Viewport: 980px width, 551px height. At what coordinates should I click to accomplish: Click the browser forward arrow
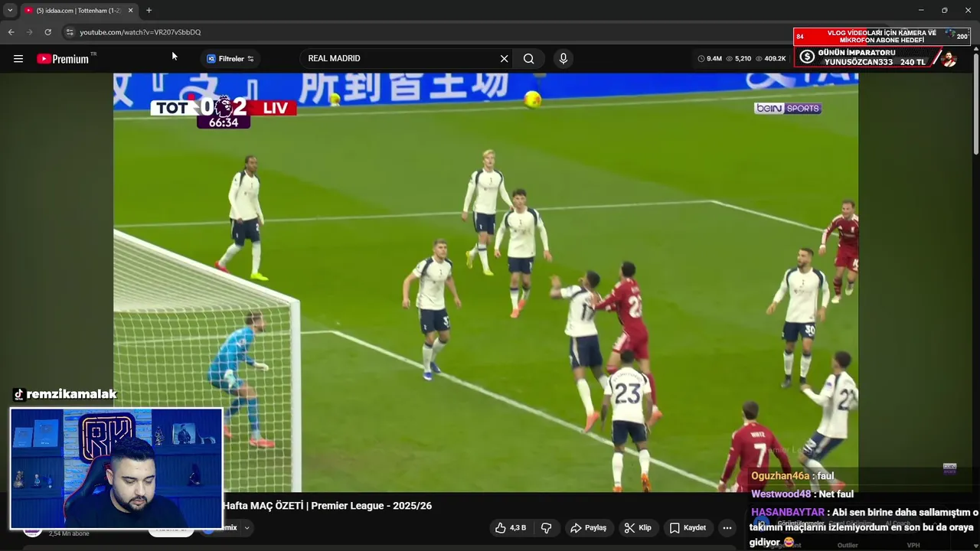click(x=30, y=32)
